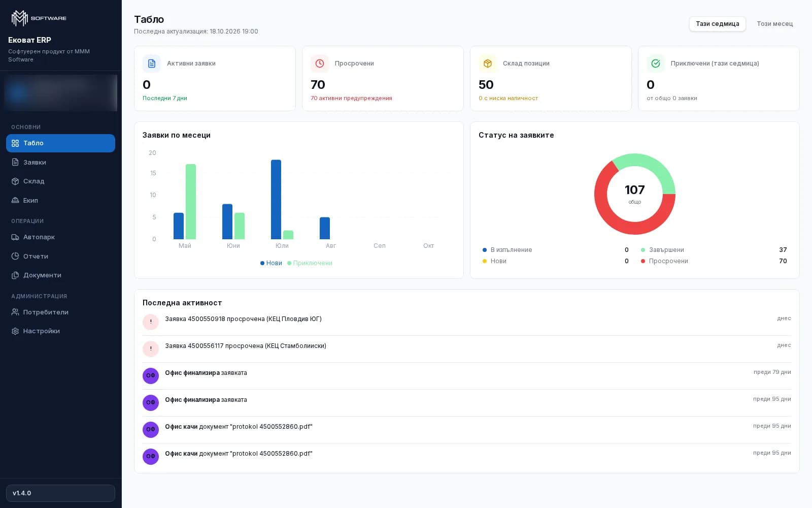Toggle the Приключени series in chart legend

310,263
